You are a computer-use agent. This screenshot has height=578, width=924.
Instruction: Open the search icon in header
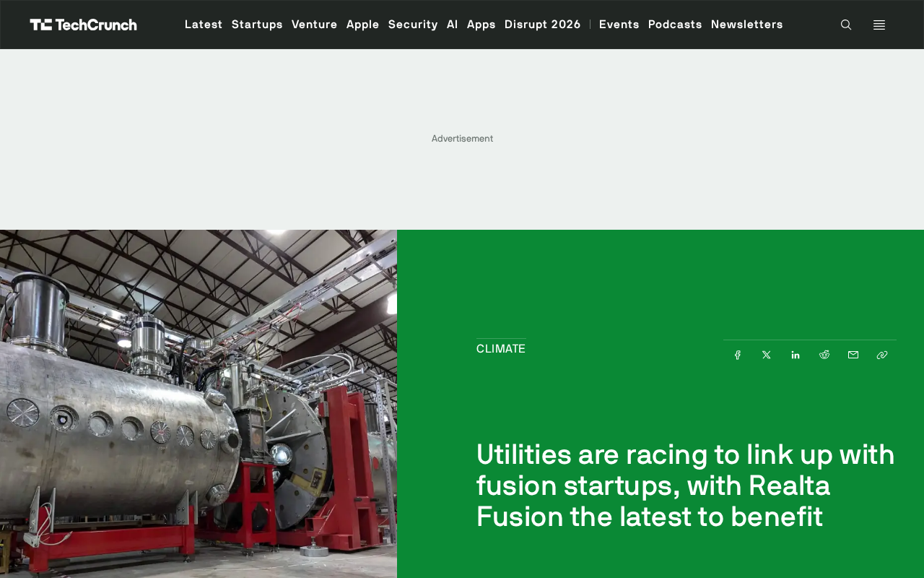click(846, 25)
